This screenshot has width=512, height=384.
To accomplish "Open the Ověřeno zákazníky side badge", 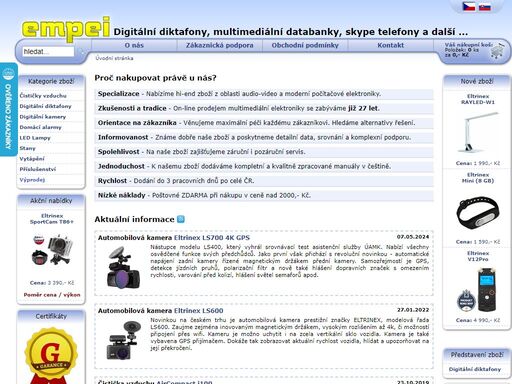I will click(x=9, y=109).
